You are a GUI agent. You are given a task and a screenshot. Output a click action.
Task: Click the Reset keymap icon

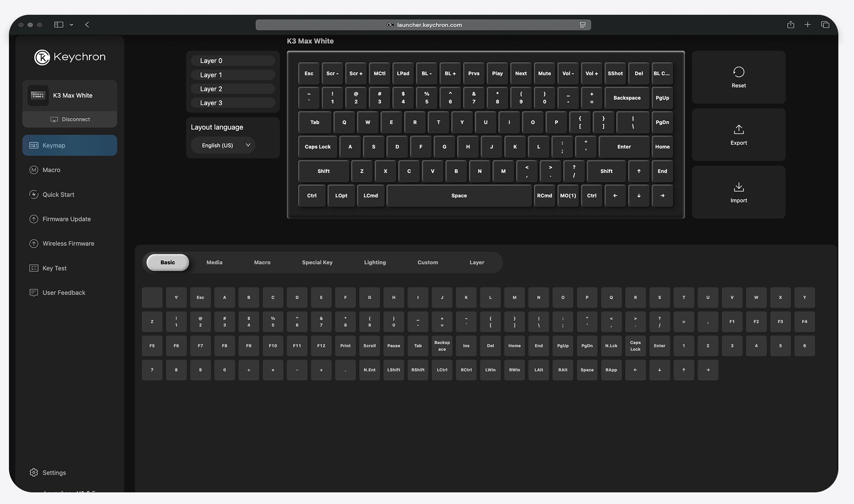739,72
